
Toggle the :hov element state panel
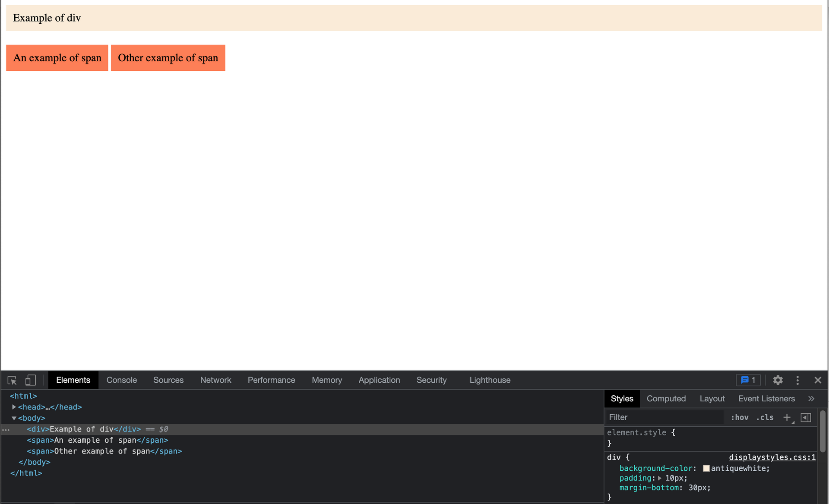tap(740, 417)
